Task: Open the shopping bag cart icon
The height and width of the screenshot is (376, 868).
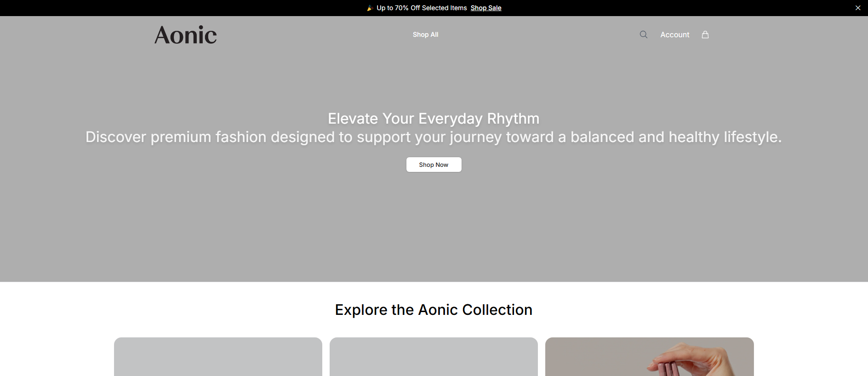Action: pos(705,34)
